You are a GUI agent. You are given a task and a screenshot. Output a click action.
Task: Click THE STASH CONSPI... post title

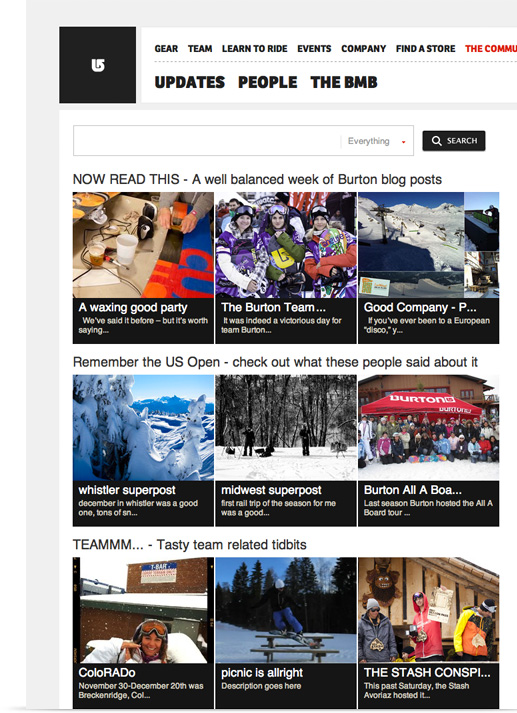[427, 673]
